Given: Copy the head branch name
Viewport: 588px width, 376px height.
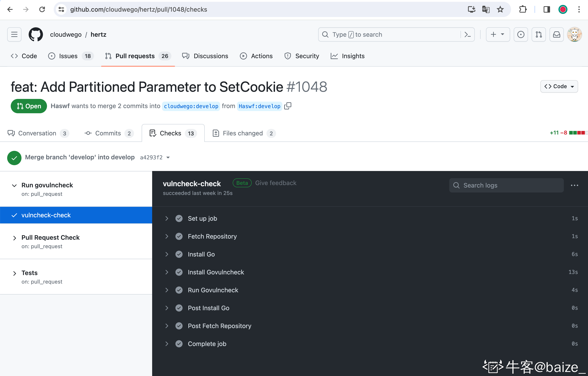Looking at the screenshot, I should (288, 106).
